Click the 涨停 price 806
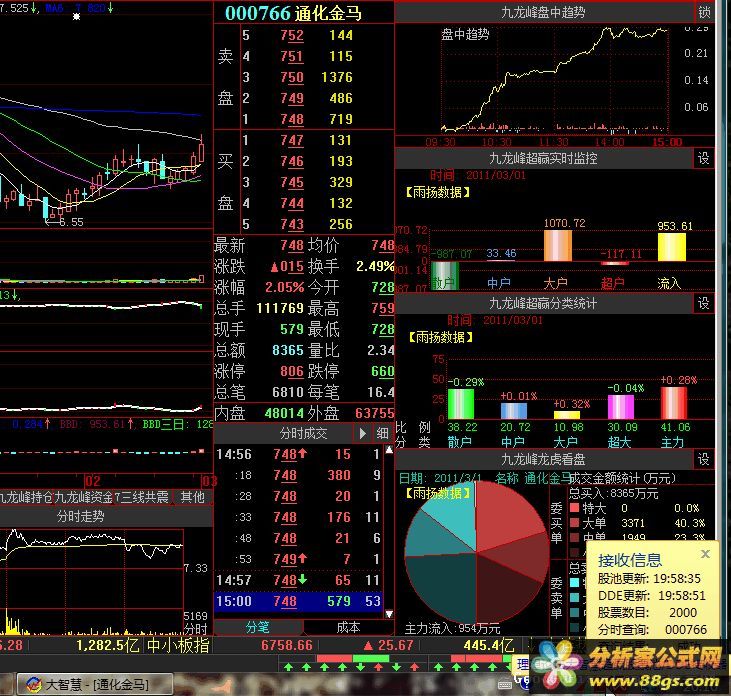This screenshot has width=731, height=696. [x=292, y=371]
